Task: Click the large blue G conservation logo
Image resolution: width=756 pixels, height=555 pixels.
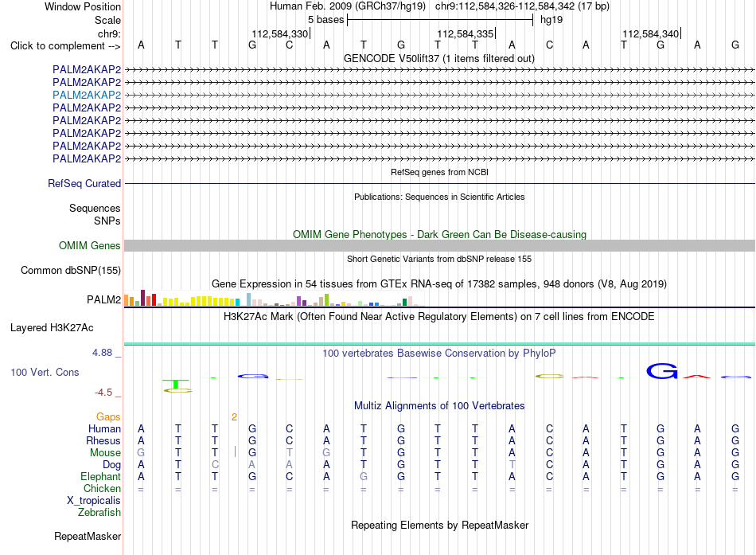Action: pos(661,370)
